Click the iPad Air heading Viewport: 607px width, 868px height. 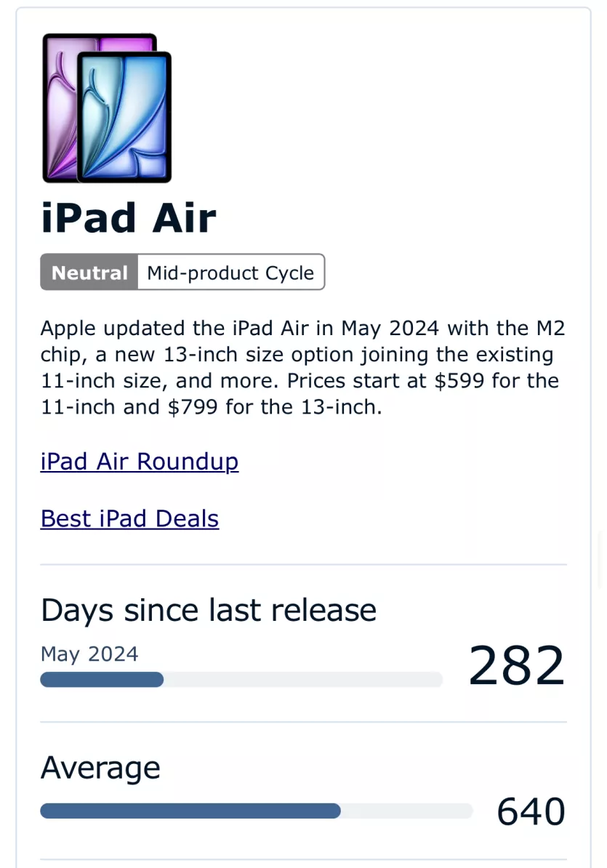point(129,218)
